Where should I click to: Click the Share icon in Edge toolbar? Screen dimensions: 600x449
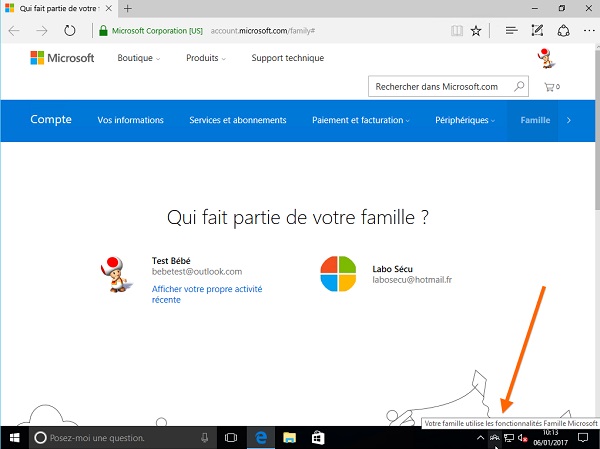(x=563, y=31)
